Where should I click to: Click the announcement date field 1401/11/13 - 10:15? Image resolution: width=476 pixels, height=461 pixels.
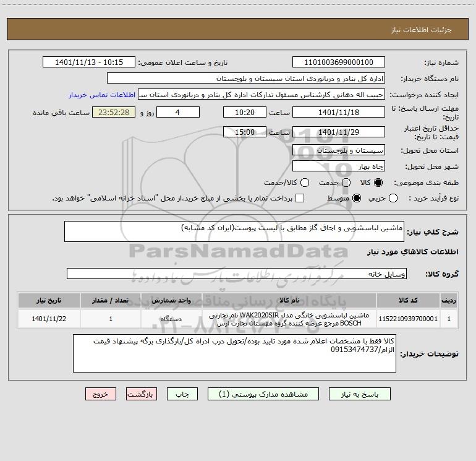tap(89, 62)
